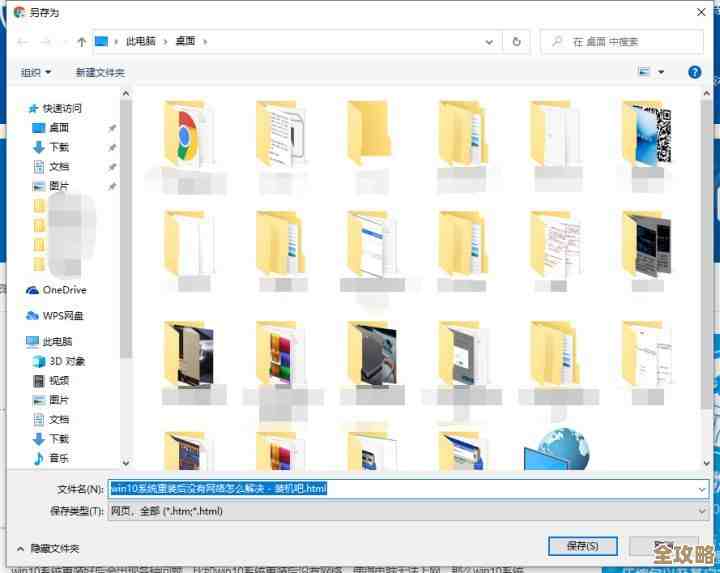Click the pin icon beside pinned 图片

(x=112, y=186)
